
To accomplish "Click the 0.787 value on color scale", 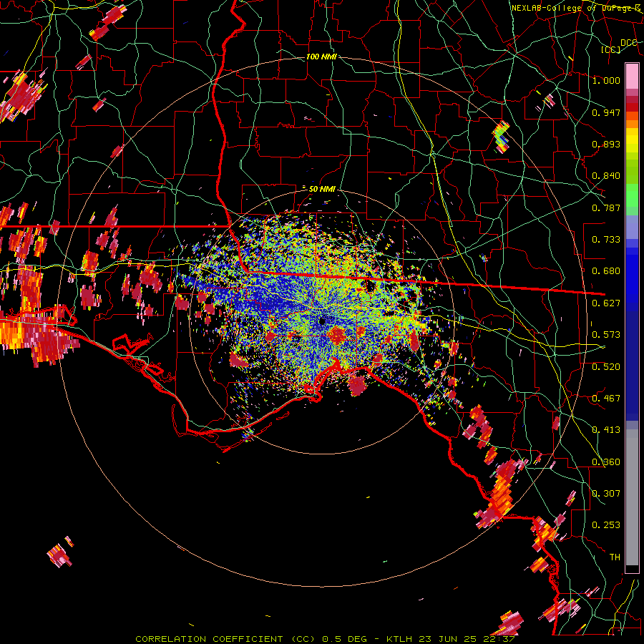I will point(606,208).
